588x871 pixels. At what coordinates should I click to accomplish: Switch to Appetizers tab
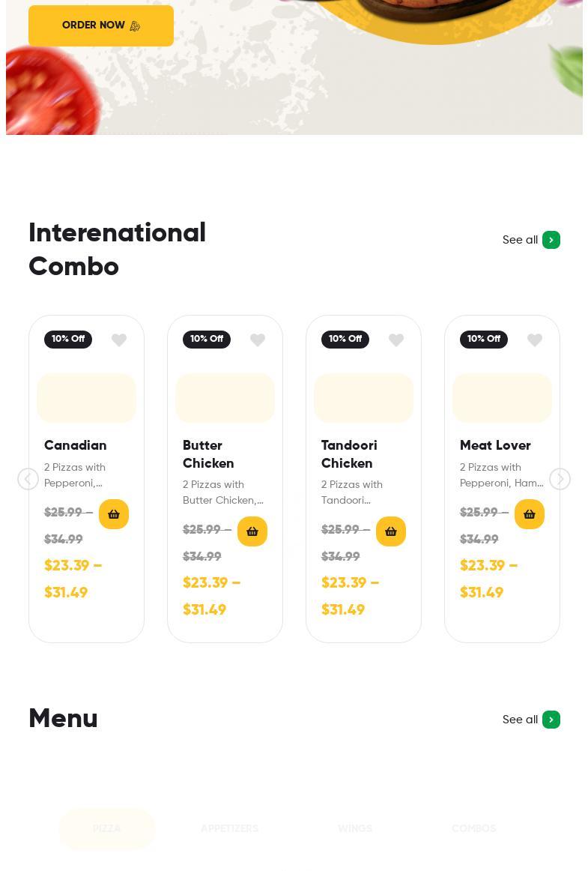229,829
